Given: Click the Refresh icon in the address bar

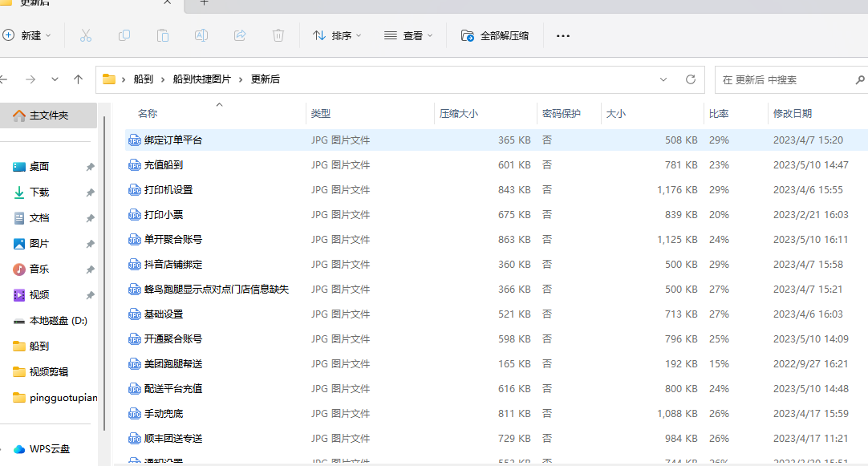Looking at the screenshot, I should click(690, 79).
